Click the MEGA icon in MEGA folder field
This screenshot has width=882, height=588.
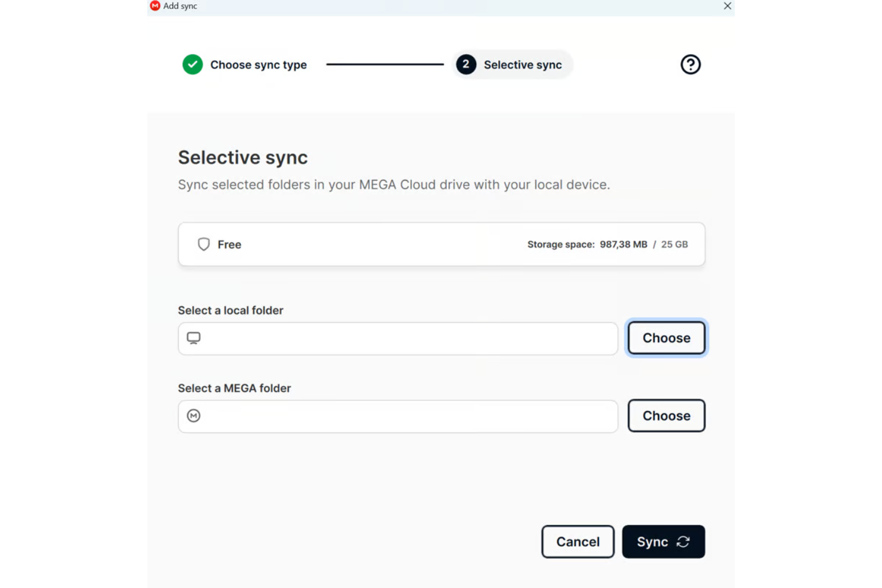193,416
